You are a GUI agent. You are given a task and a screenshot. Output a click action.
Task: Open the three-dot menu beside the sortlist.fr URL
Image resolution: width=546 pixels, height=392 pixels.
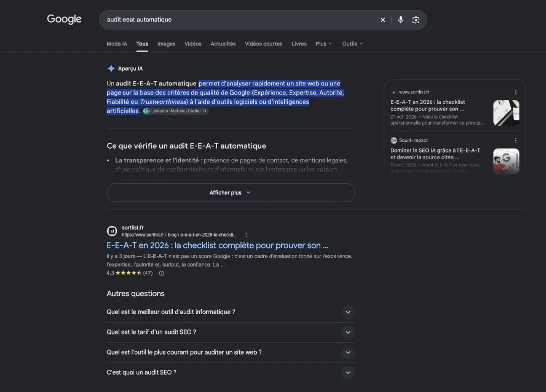(246, 235)
